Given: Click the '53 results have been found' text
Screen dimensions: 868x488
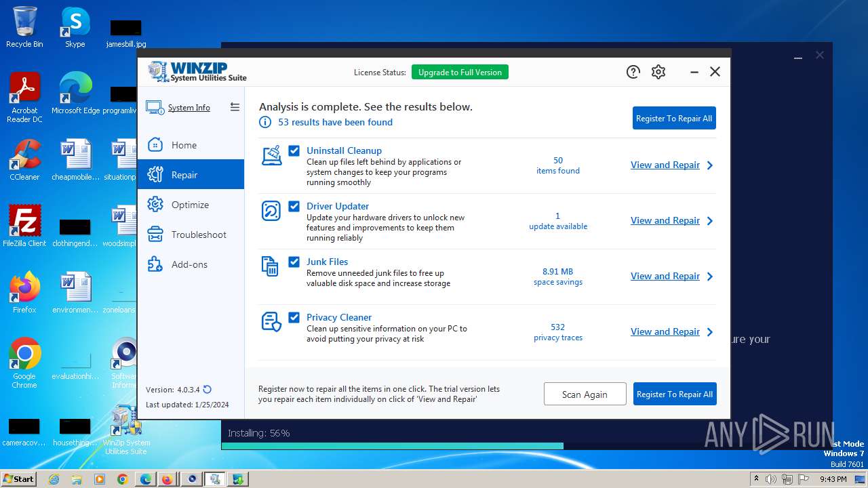Looking at the screenshot, I should pyautogui.click(x=335, y=123).
